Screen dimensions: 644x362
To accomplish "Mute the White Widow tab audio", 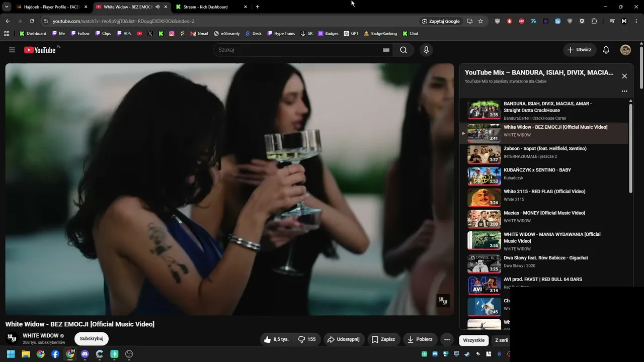I will pyautogui.click(x=157, y=7).
